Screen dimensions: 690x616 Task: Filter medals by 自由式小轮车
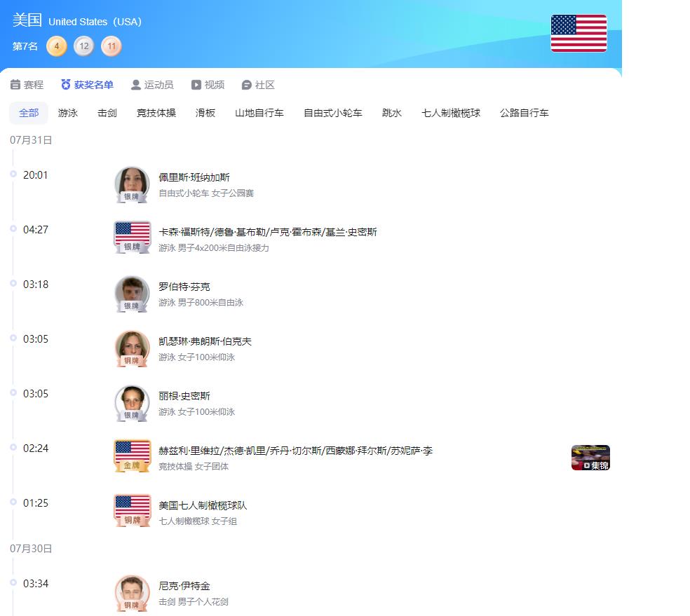(332, 113)
